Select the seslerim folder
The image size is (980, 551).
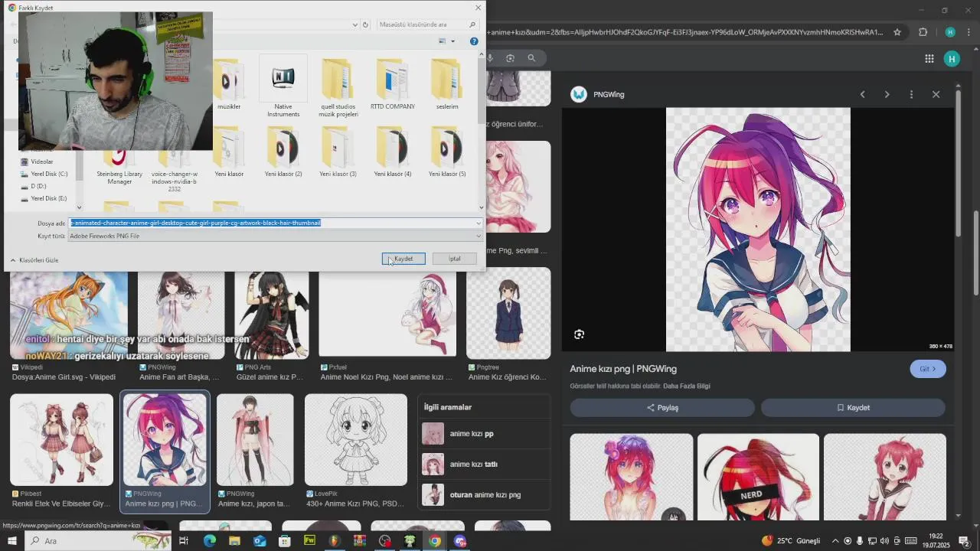coord(447,85)
